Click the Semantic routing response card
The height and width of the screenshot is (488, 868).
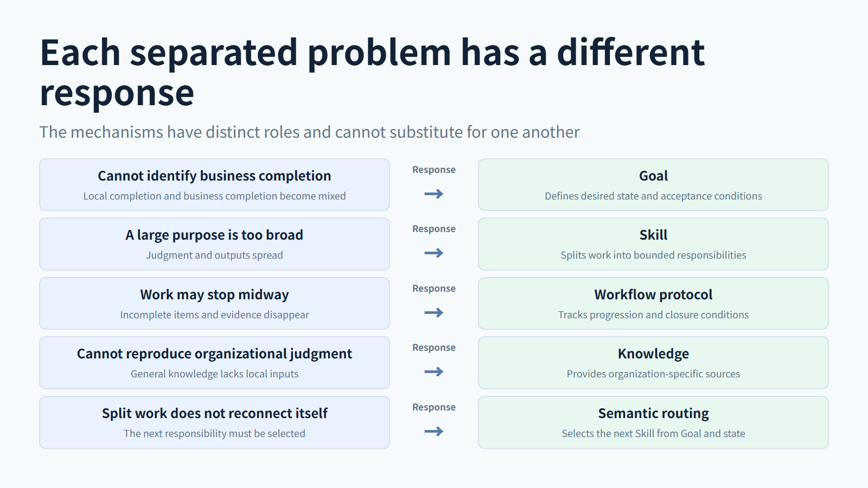(x=653, y=422)
